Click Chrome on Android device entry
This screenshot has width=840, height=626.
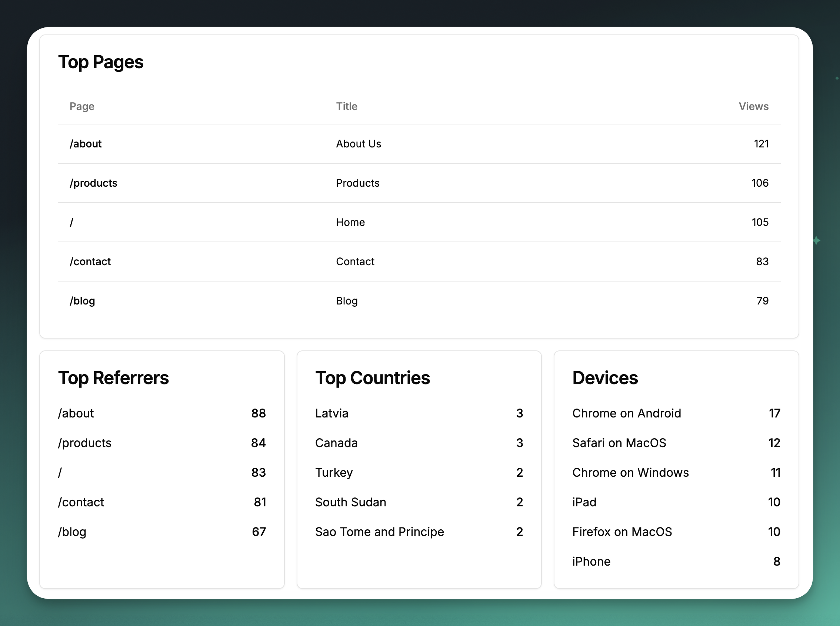[x=627, y=413]
